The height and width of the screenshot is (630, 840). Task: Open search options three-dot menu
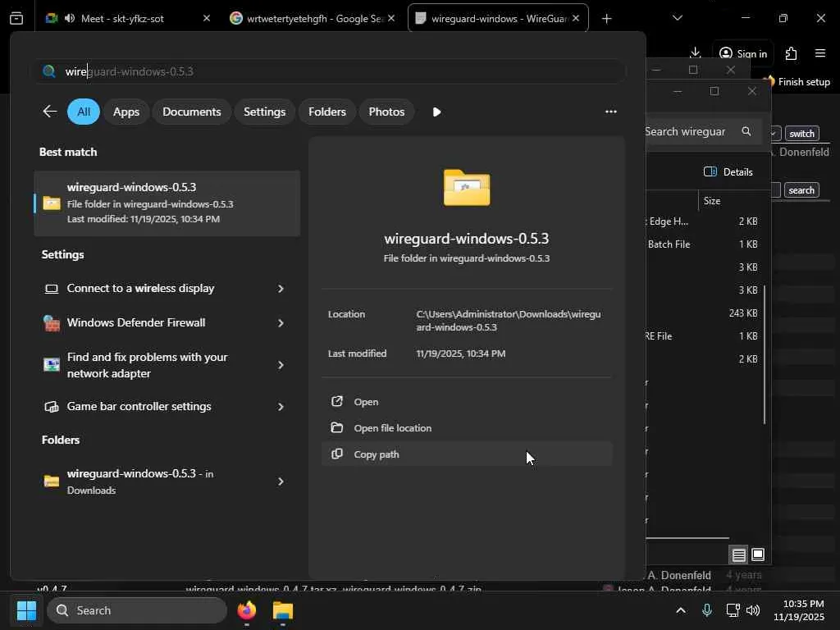(610, 112)
